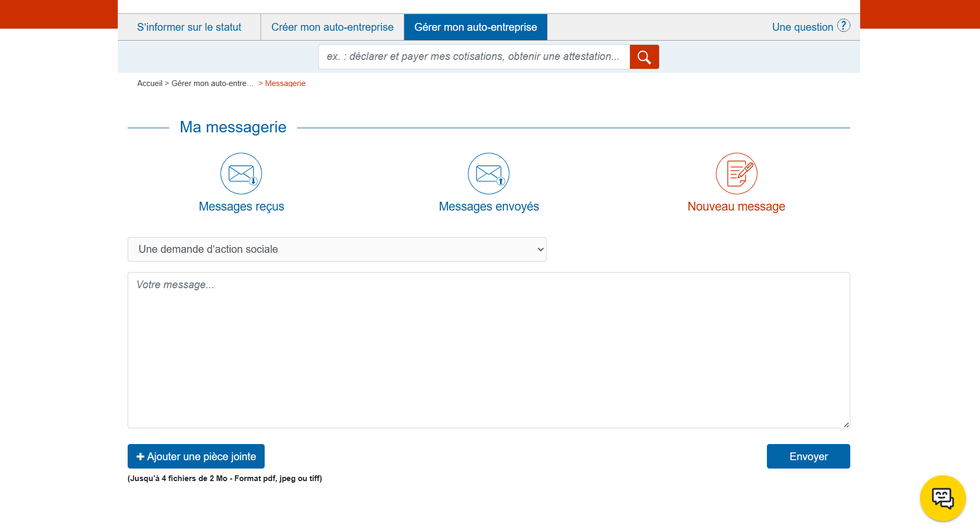Viewport: 980px width, 529px height.
Task: Expand the message subject dropdown
Action: [337, 250]
